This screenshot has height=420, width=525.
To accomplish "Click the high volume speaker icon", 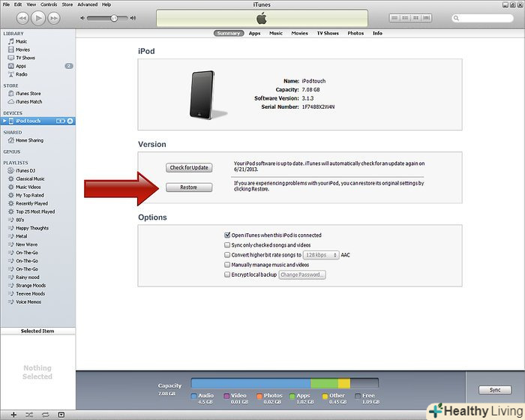I will [133, 18].
